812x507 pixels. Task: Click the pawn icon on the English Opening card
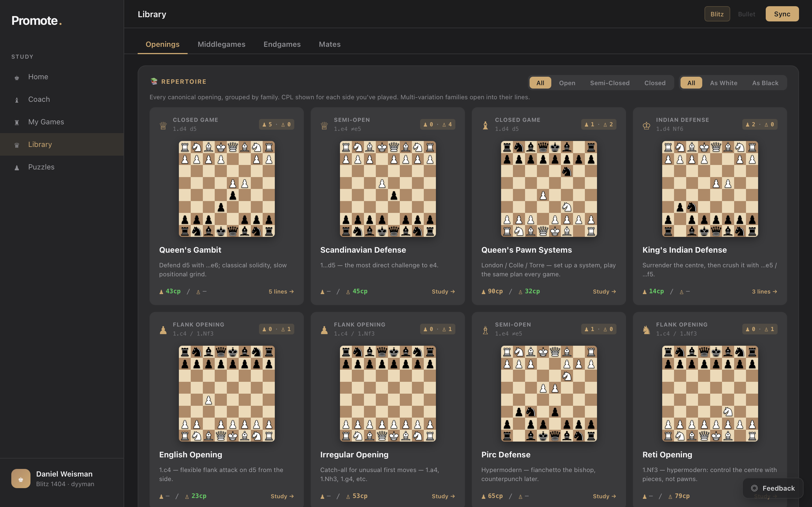[164, 329]
